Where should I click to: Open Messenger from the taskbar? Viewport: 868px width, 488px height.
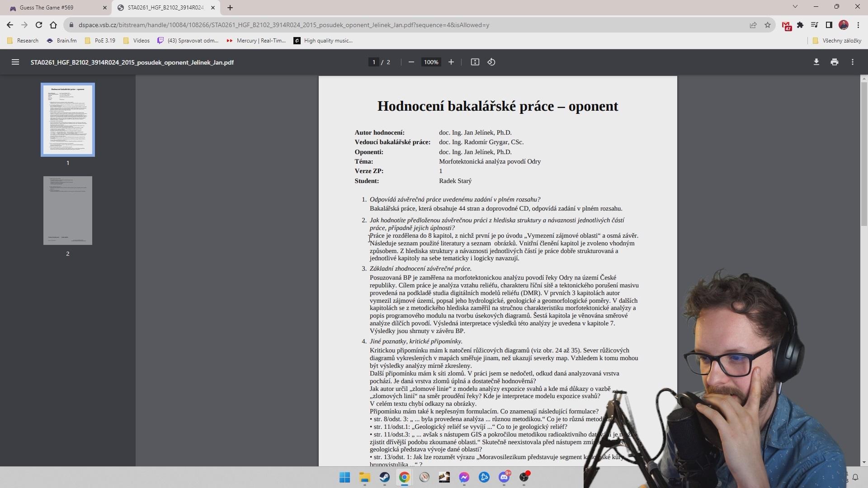point(464,477)
